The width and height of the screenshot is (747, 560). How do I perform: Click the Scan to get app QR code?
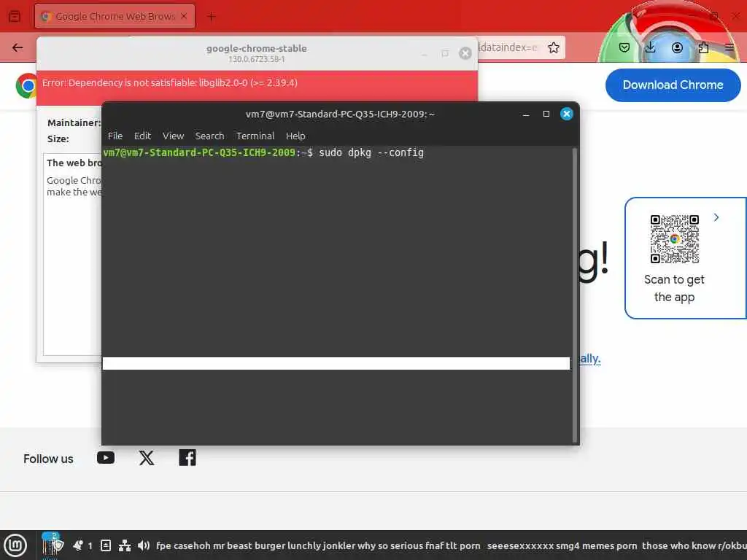[674, 239]
